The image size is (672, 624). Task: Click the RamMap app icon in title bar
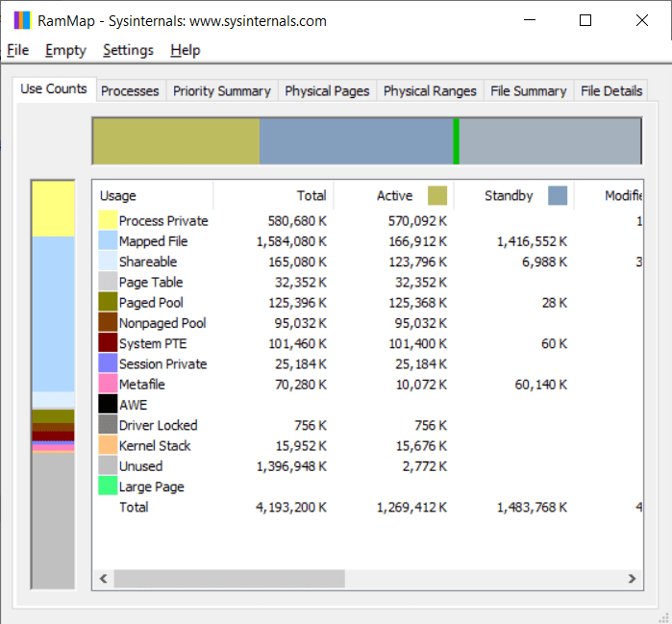point(22,20)
